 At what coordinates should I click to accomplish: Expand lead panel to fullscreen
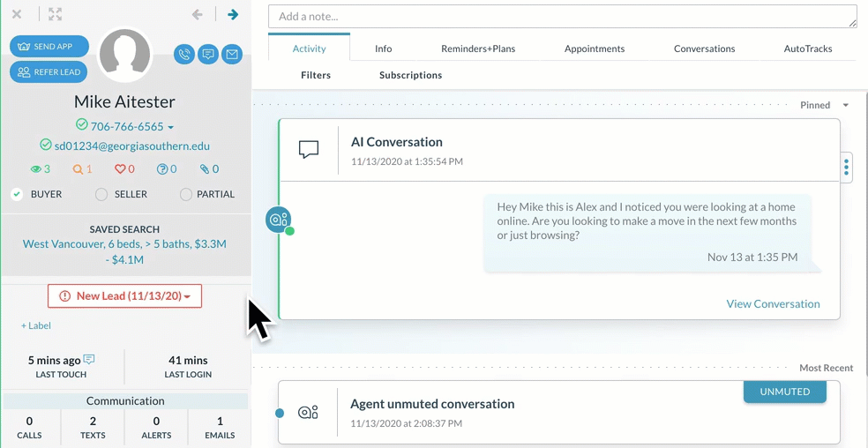pos(55,14)
